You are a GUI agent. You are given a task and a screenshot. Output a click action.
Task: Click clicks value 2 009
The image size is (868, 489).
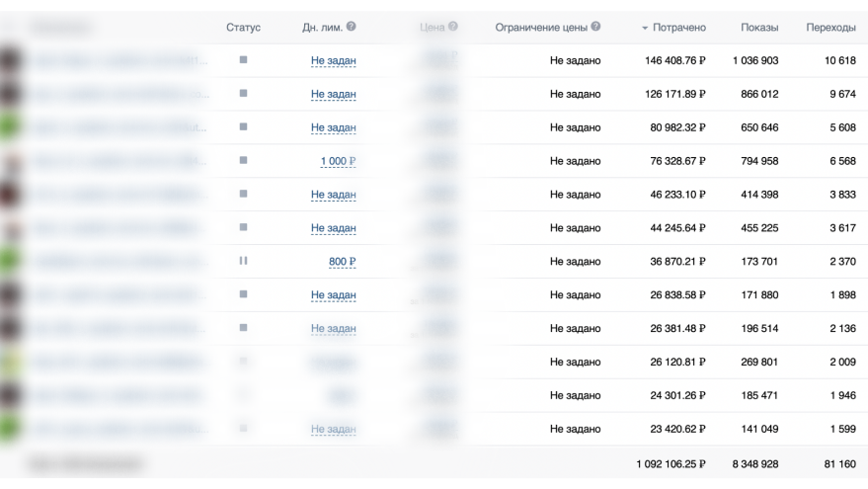(842, 363)
